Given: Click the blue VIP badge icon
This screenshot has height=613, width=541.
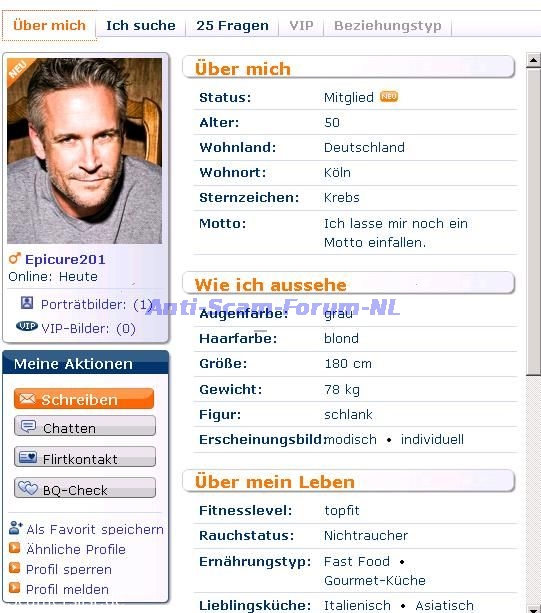Looking at the screenshot, I should point(27,326).
